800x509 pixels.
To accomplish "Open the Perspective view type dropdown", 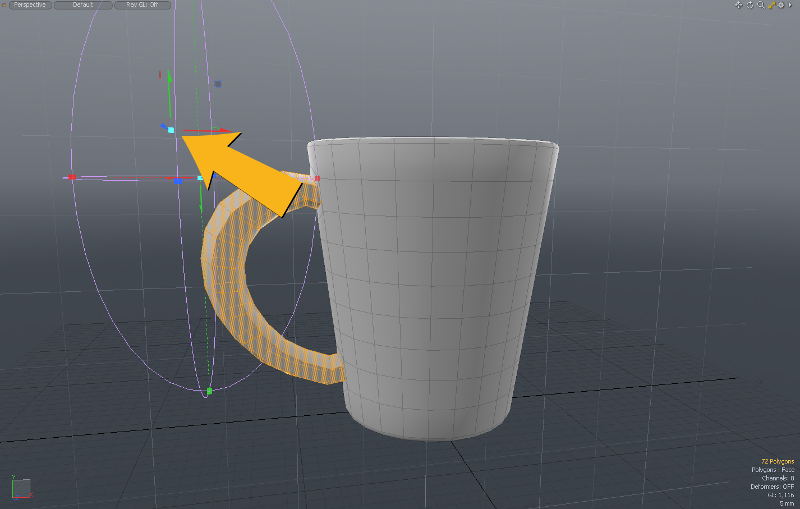I will 30,5.
